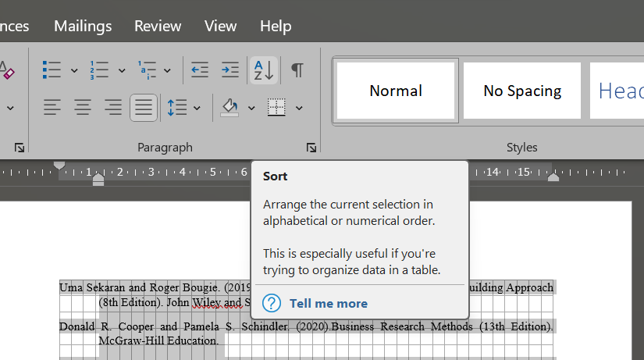Click the hanging indent ruler marker
This screenshot has height=360, width=644.
click(x=98, y=177)
